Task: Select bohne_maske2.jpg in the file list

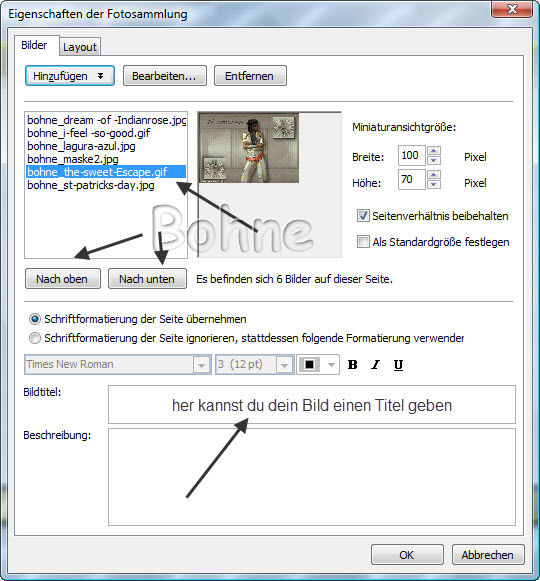Action: (73, 159)
